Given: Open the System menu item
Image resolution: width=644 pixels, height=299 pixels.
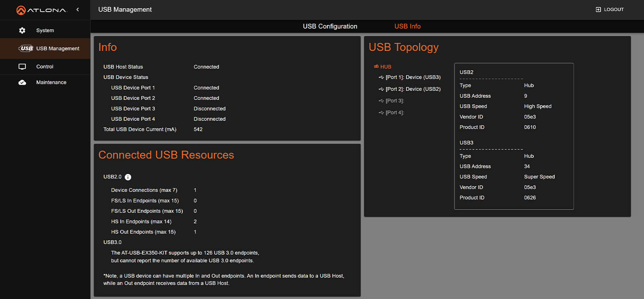Looking at the screenshot, I should pyautogui.click(x=45, y=30).
